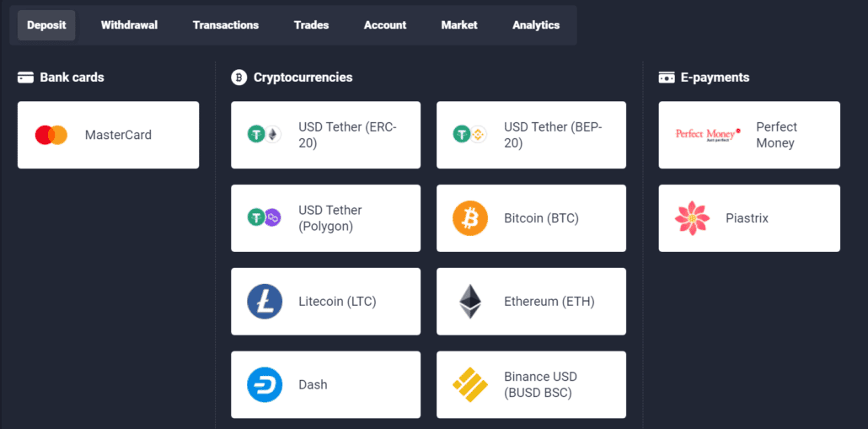Click the Bitcoin orange coin icon
868x429 pixels.
(470, 218)
